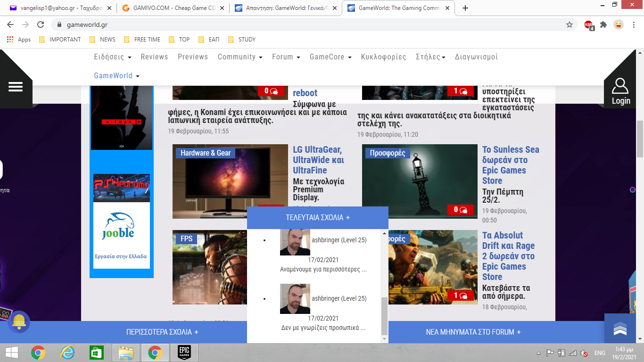Open the Chrome extensions puzzle icon
644x362 pixels.
pos(603,25)
